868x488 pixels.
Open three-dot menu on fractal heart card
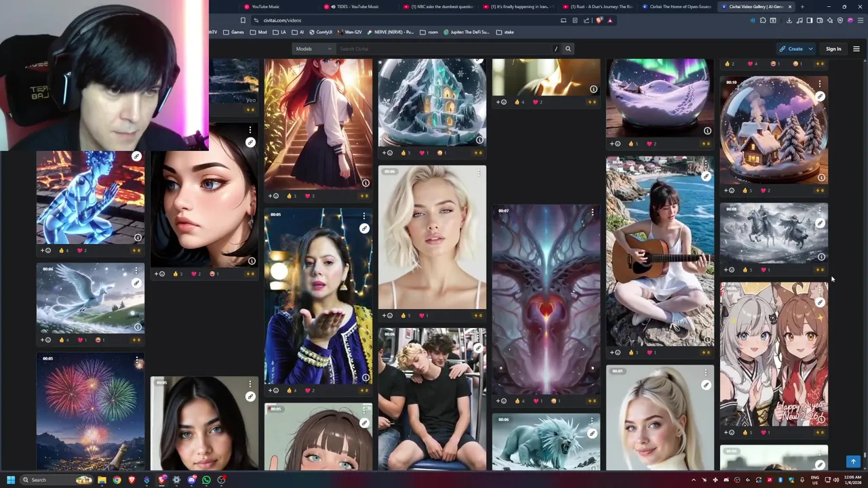tap(592, 212)
